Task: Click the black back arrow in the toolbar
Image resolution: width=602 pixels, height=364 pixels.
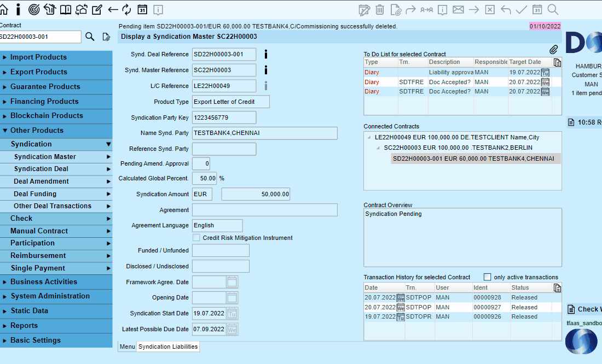Action: 113,9
